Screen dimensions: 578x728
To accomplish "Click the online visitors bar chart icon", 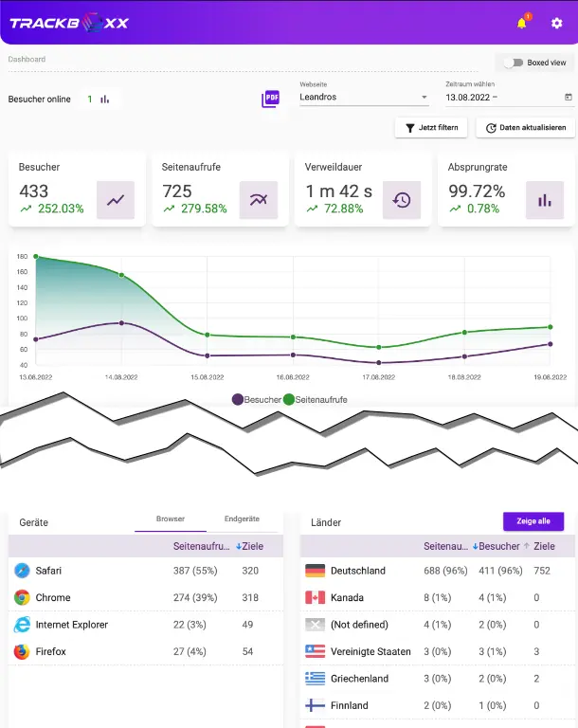I will tap(105, 99).
